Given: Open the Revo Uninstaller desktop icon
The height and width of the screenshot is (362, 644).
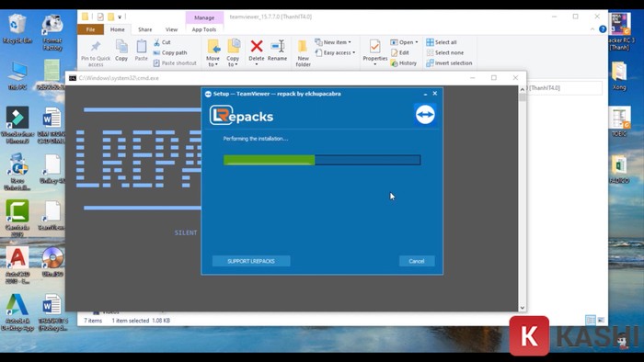Looking at the screenshot, I should [17, 172].
